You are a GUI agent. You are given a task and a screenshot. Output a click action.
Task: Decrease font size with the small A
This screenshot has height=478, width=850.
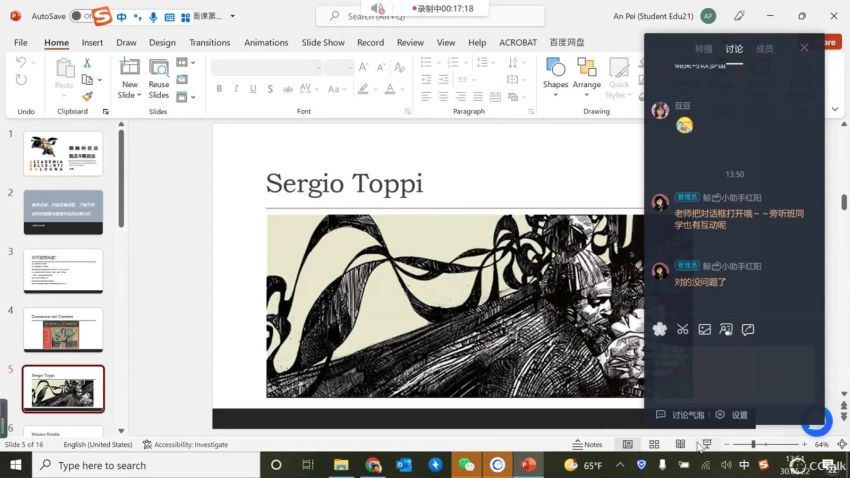click(381, 67)
